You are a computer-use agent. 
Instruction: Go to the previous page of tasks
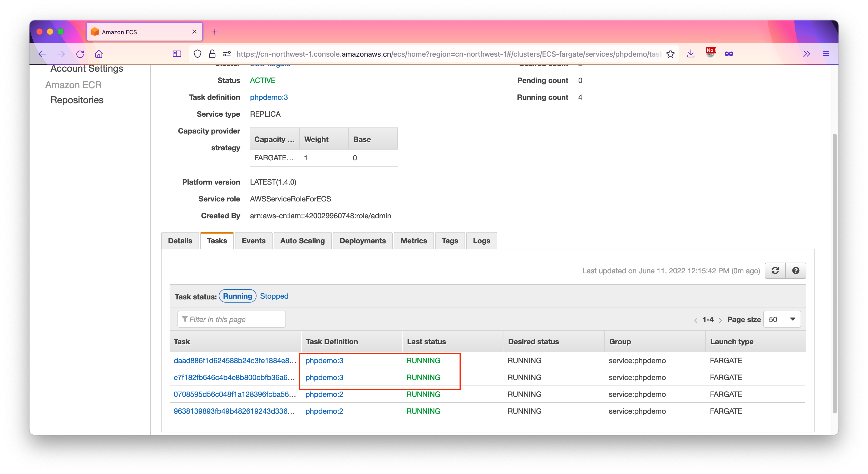[x=696, y=320]
